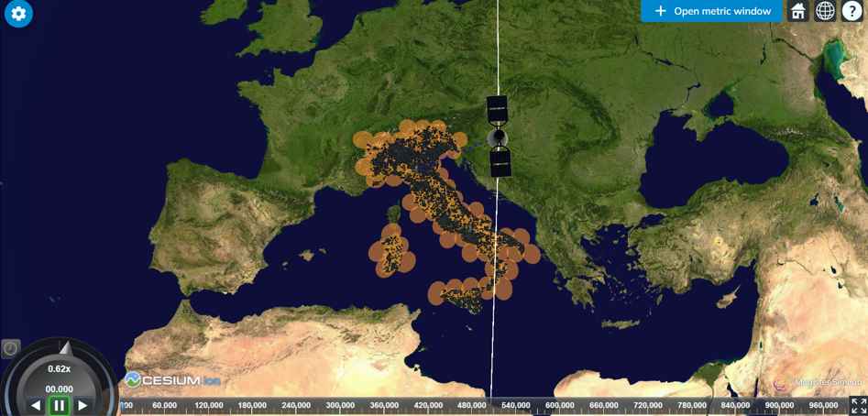
Task: Open the help question mark panel
Action: click(x=852, y=11)
